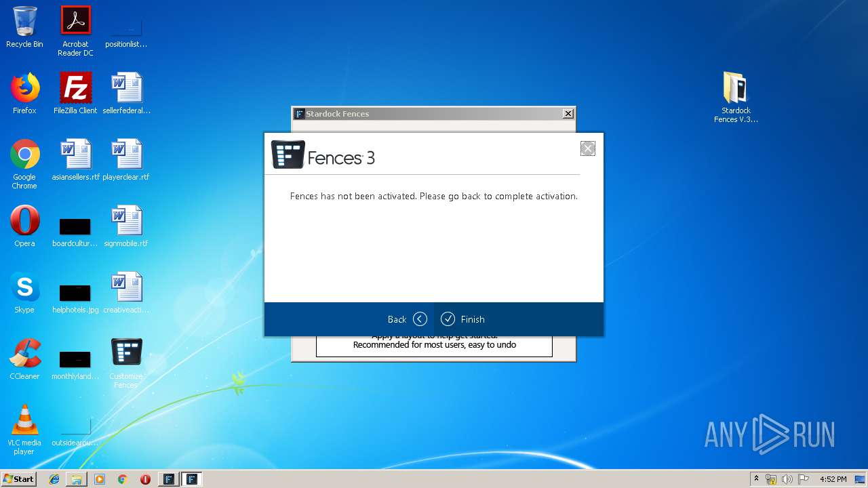Open the volume tray icon
868x488 pixels.
787,479
